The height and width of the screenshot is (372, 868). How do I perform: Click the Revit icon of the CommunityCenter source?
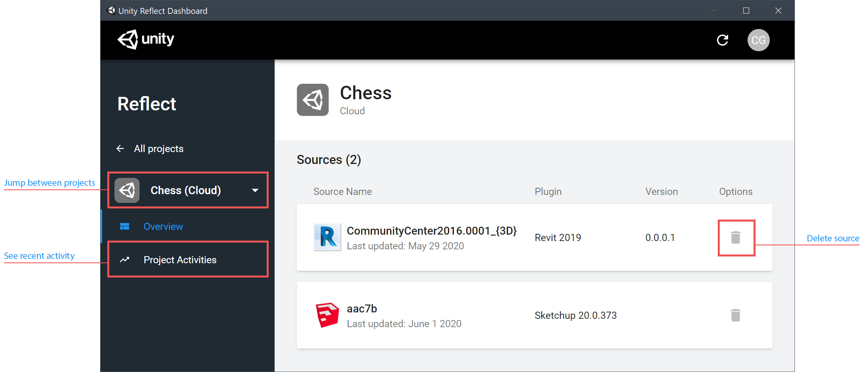pos(327,237)
